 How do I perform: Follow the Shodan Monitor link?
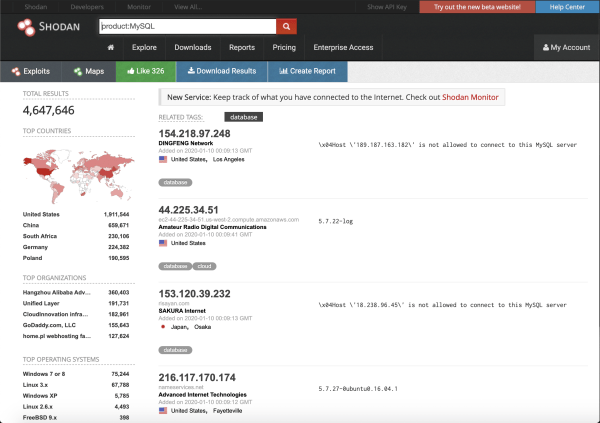point(470,97)
